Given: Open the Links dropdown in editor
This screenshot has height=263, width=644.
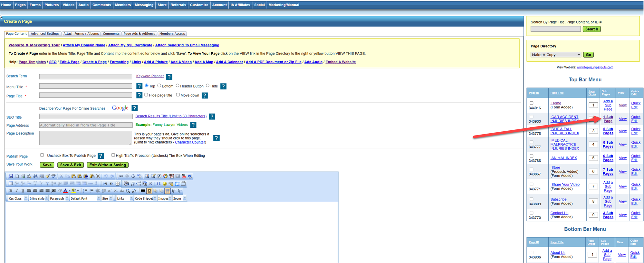Looking at the screenshot, I should point(125,198).
